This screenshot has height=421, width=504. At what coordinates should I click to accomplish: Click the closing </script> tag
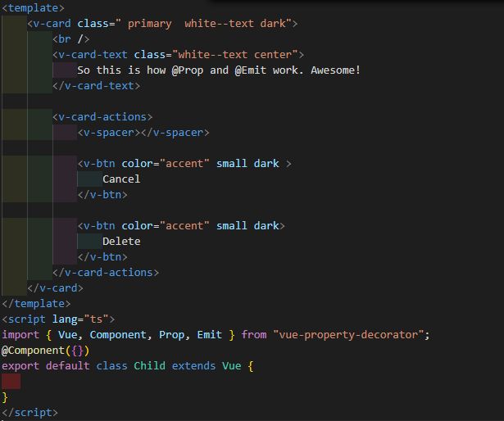point(30,413)
